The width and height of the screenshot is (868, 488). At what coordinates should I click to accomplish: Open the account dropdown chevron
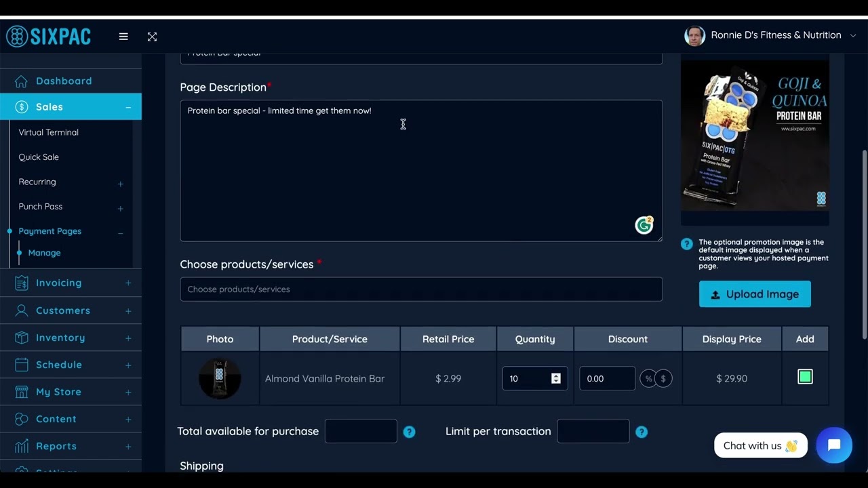[x=853, y=35]
